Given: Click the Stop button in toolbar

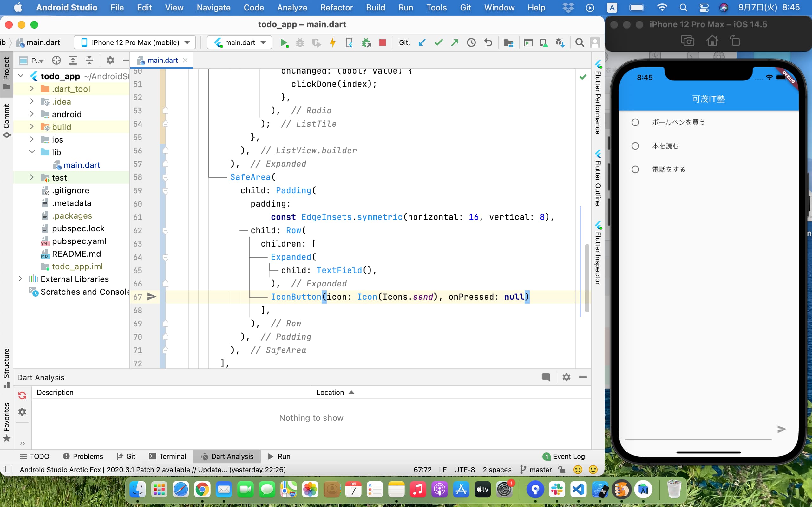Looking at the screenshot, I should 382,42.
